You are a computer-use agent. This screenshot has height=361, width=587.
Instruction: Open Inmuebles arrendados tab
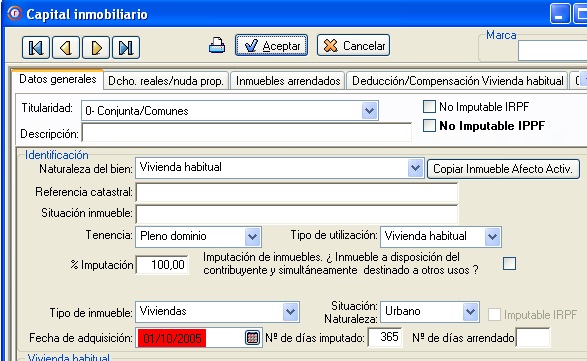coord(288,81)
